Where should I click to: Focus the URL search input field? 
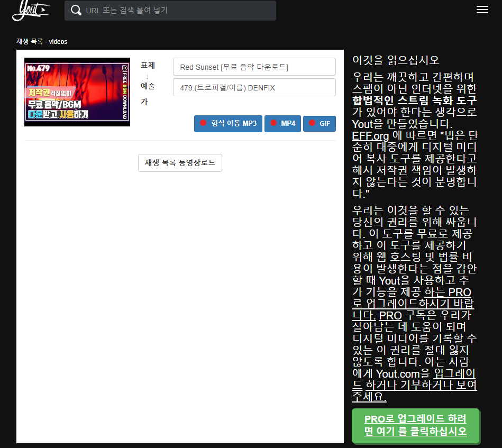170,10
